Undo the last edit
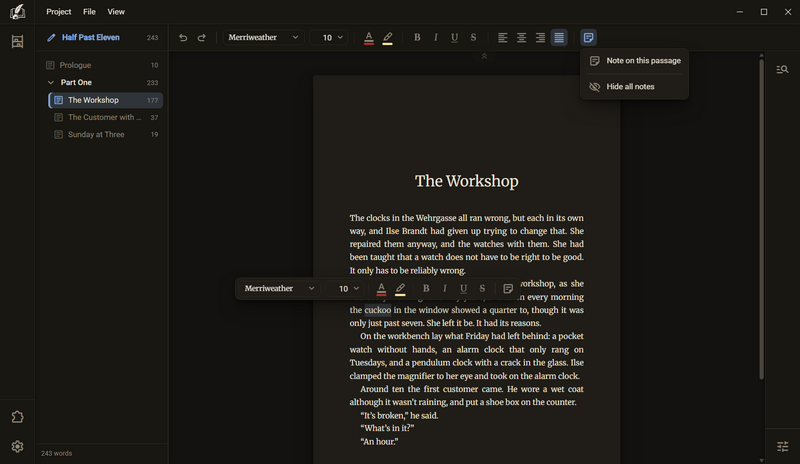800x464 pixels. 183,38
